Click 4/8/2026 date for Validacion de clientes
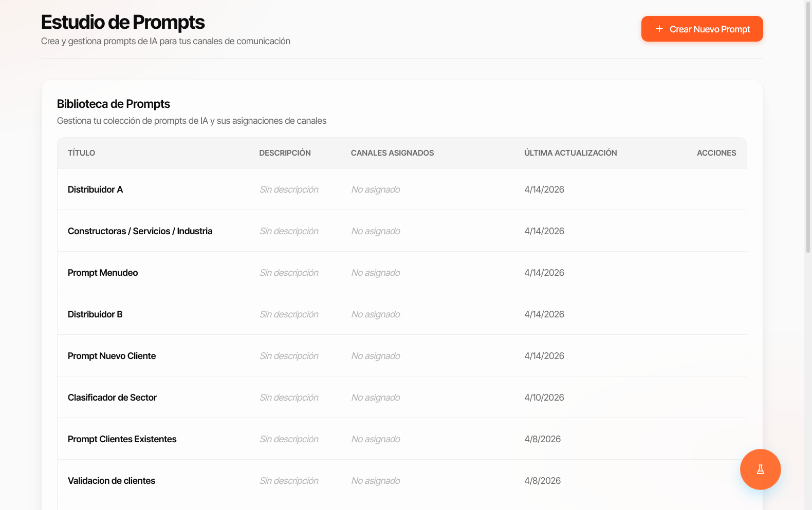 (x=543, y=481)
